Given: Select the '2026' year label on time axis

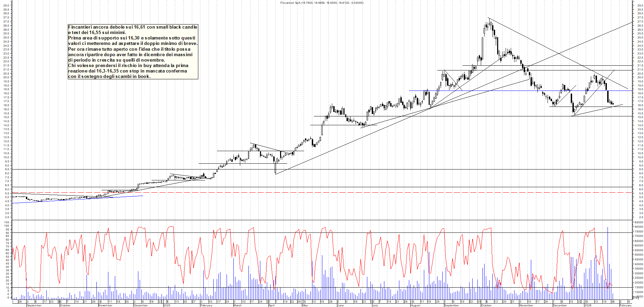Looking at the screenshot, I should tap(588, 305).
